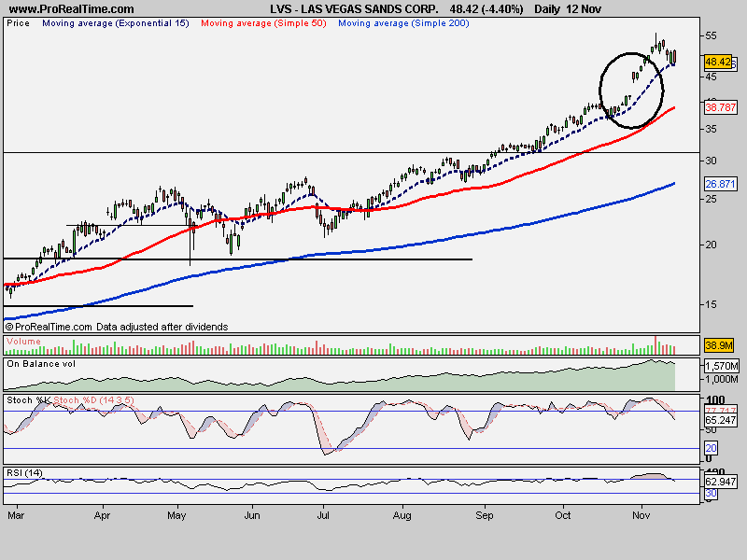Click the 25 price axis label
Image resolution: width=747 pixels, height=560 pixels.
[x=711, y=199]
